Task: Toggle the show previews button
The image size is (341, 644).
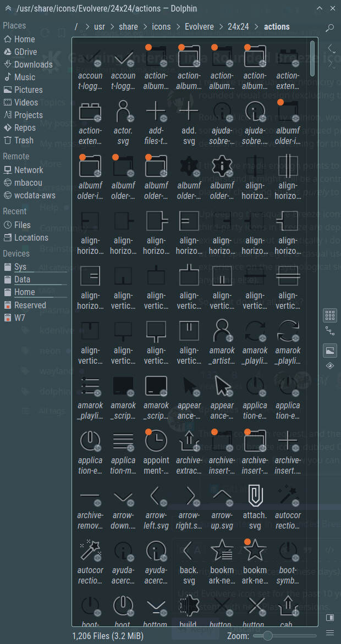Action: point(330,350)
